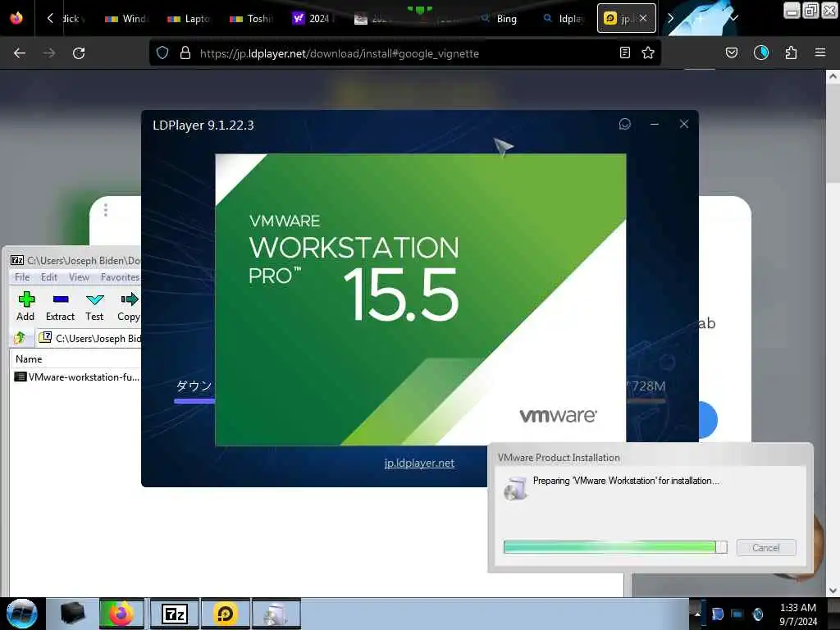Close the LDPlayer installer window

tap(683, 125)
